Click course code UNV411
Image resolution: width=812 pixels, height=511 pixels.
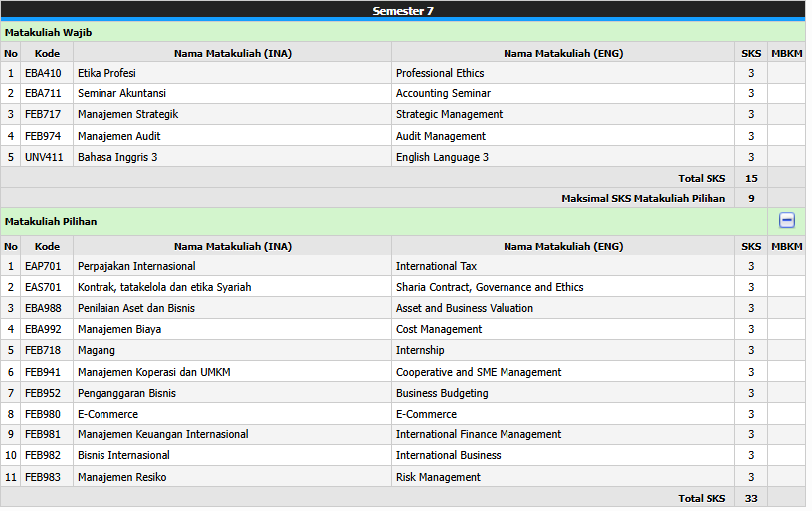point(42,157)
